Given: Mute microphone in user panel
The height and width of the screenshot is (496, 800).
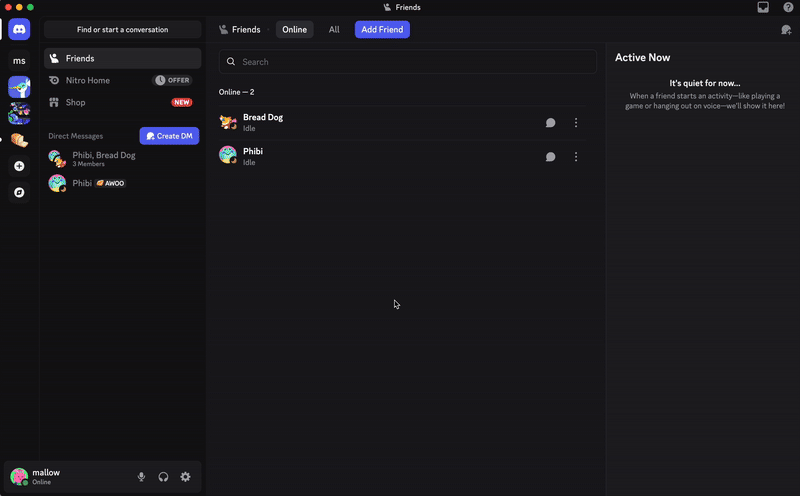Looking at the screenshot, I should [141, 477].
